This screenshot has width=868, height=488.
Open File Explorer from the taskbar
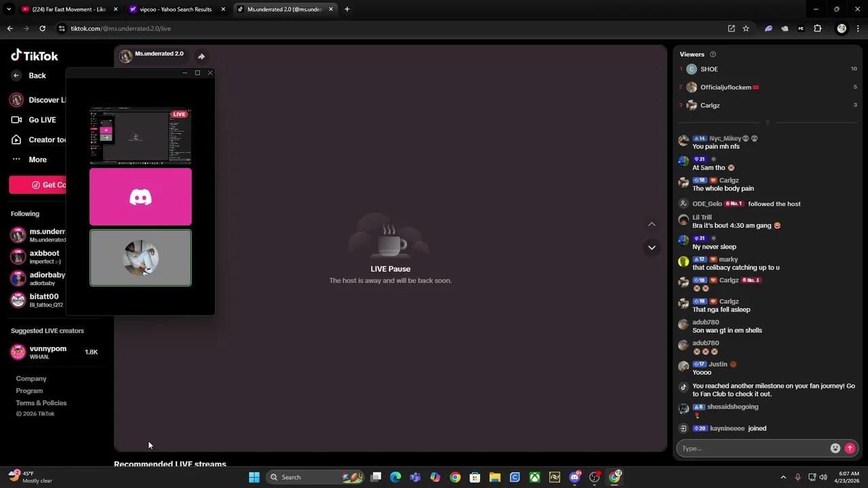coord(495,477)
